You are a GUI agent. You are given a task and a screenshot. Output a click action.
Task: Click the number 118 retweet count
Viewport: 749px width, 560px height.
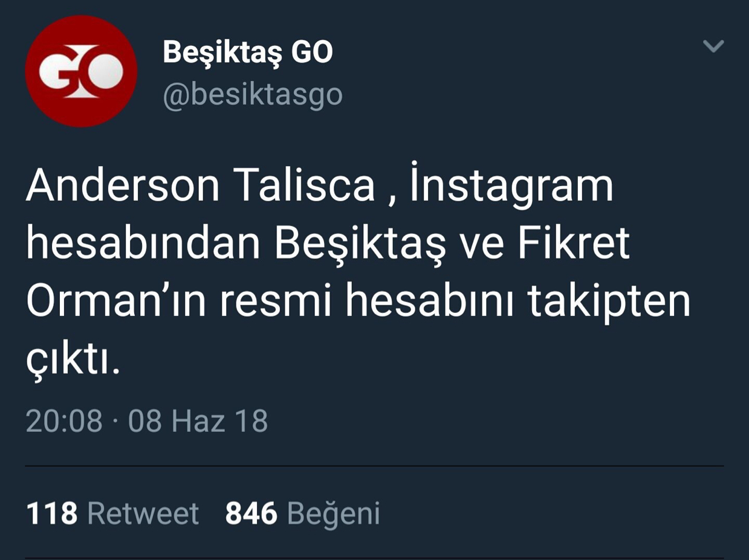point(52,513)
